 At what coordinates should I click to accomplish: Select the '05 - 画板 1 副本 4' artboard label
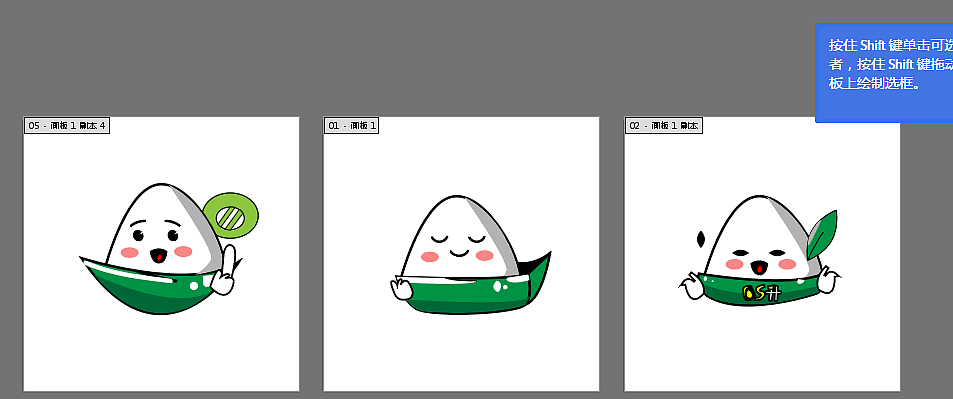[67, 126]
